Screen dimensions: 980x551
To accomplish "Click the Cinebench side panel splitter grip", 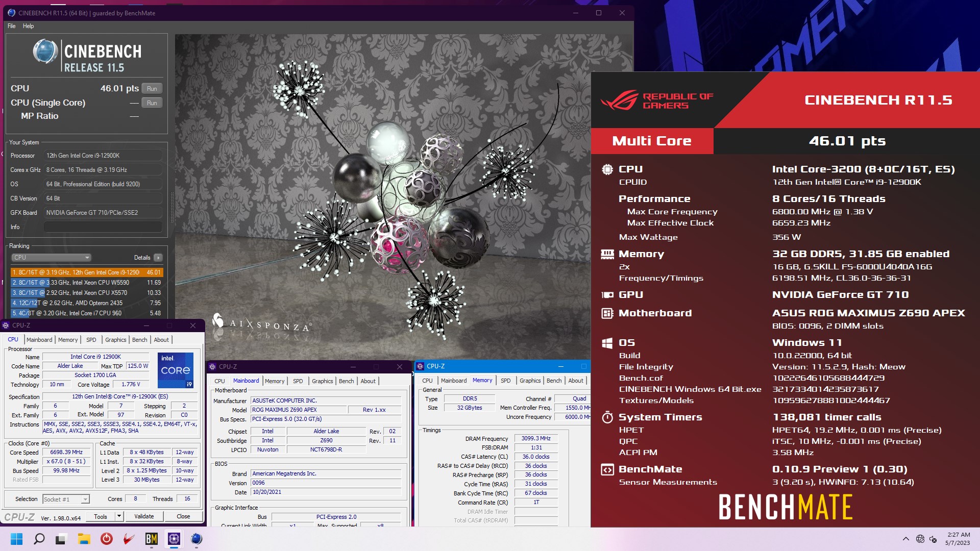I will click(171, 208).
